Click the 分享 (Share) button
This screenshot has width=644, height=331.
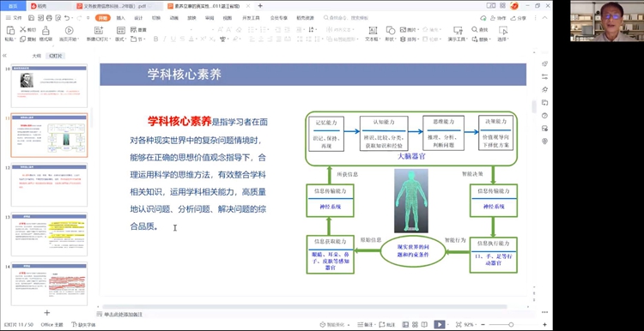(519, 18)
